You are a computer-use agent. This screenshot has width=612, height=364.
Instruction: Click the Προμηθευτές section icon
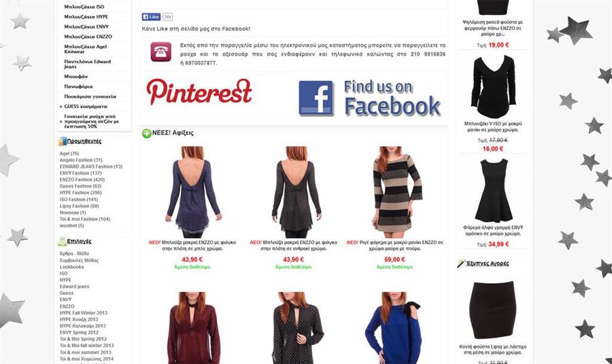[x=62, y=141]
